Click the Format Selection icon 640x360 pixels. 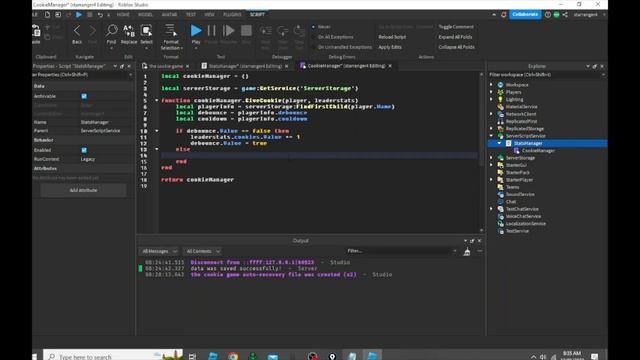pos(171,31)
